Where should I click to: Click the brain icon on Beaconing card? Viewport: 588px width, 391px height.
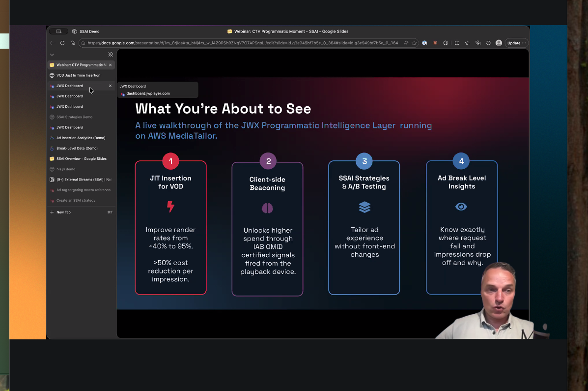(267, 208)
